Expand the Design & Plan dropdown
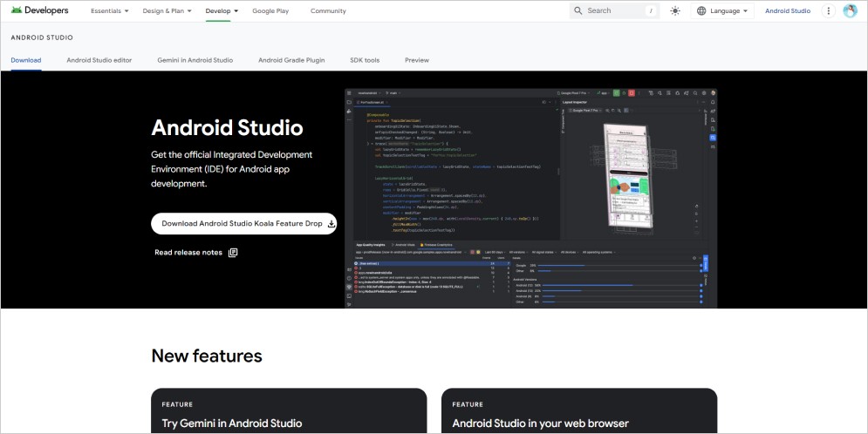Screen dimensions: 868x434 [167, 10]
